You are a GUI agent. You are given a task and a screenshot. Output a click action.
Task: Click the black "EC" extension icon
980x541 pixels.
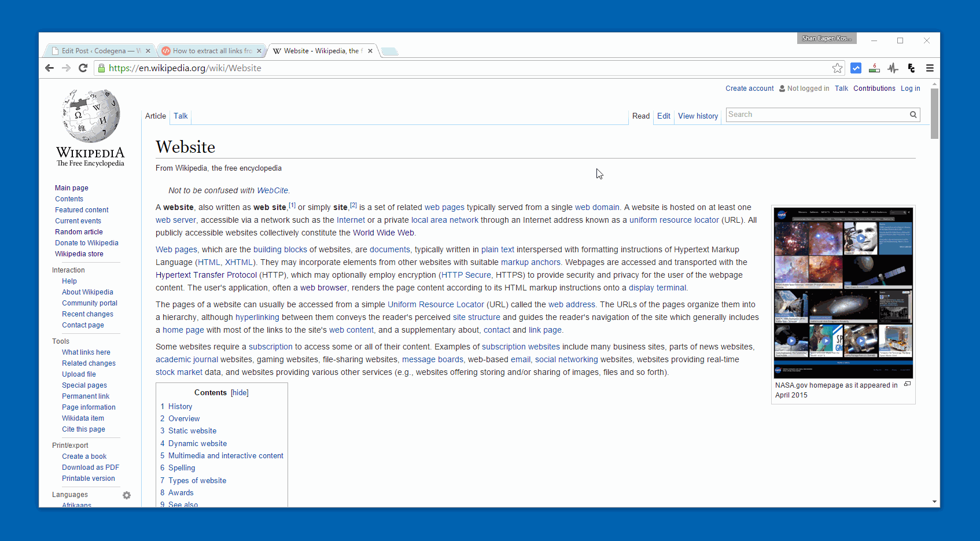[x=911, y=68]
